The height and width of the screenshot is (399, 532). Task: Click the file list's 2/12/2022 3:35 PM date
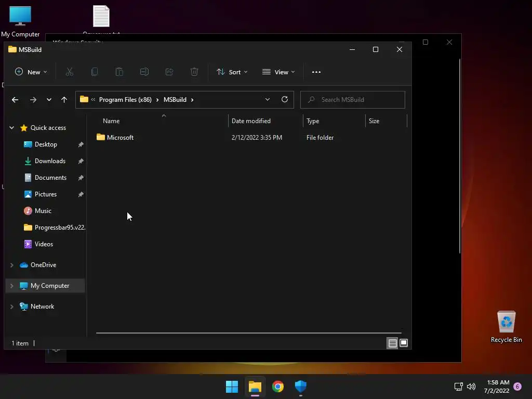click(257, 138)
